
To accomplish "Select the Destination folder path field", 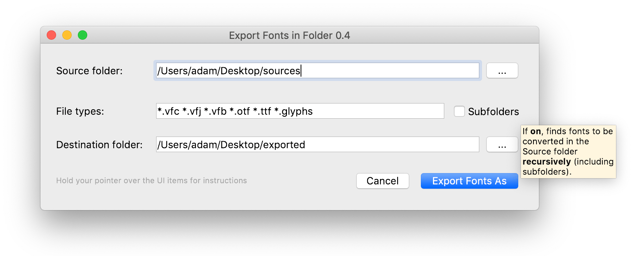I will tap(318, 144).
